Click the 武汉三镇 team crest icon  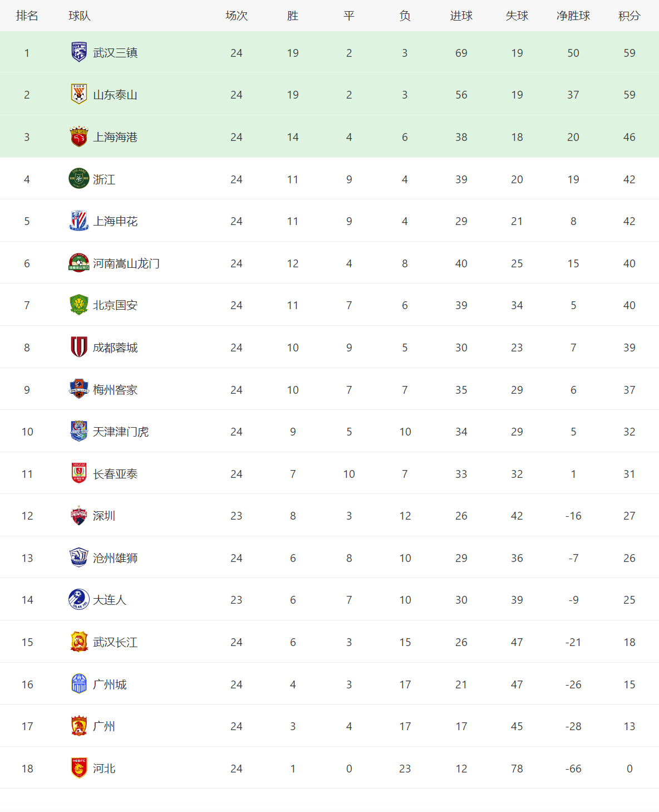point(79,52)
